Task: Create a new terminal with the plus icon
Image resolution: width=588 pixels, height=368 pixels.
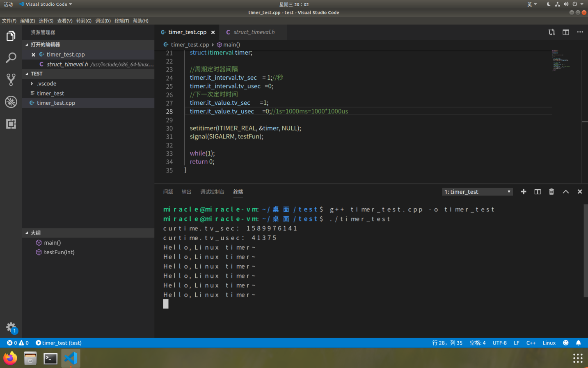Action: point(523,191)
